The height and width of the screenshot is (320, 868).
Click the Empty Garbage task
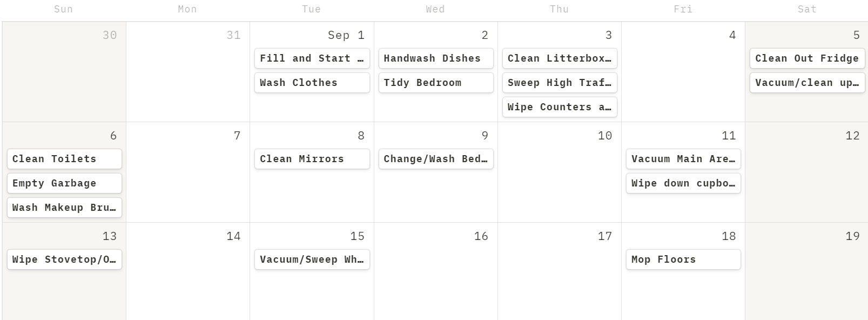(64, 183)
